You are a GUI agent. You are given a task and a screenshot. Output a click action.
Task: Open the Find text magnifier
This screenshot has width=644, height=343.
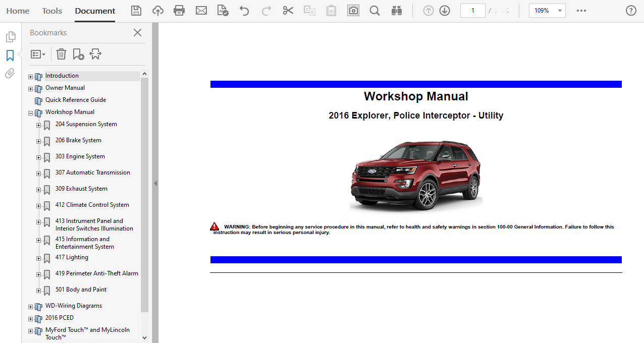[374, 11]
